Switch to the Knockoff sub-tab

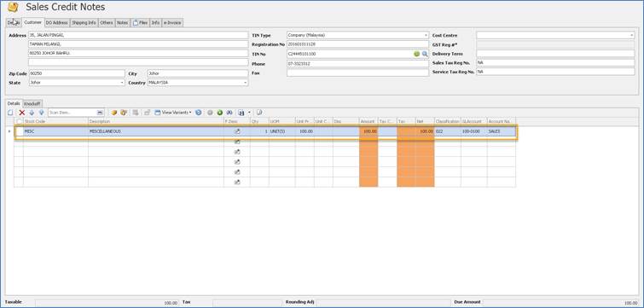[32, 103]
